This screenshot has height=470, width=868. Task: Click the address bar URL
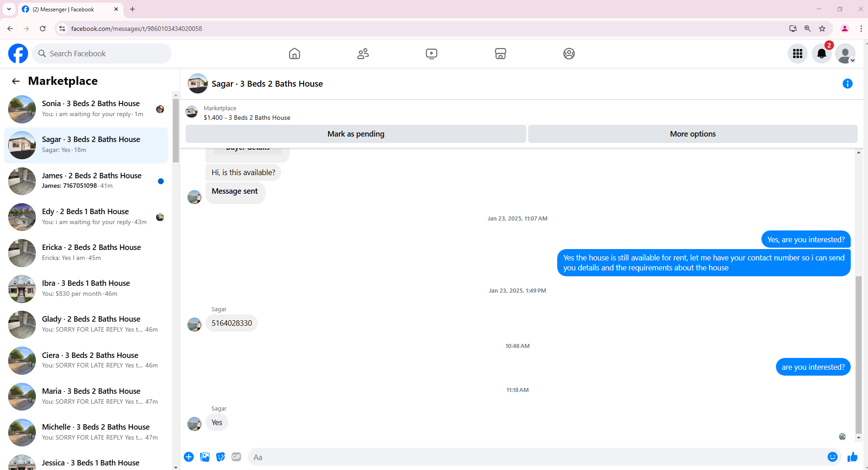point(137,29)
